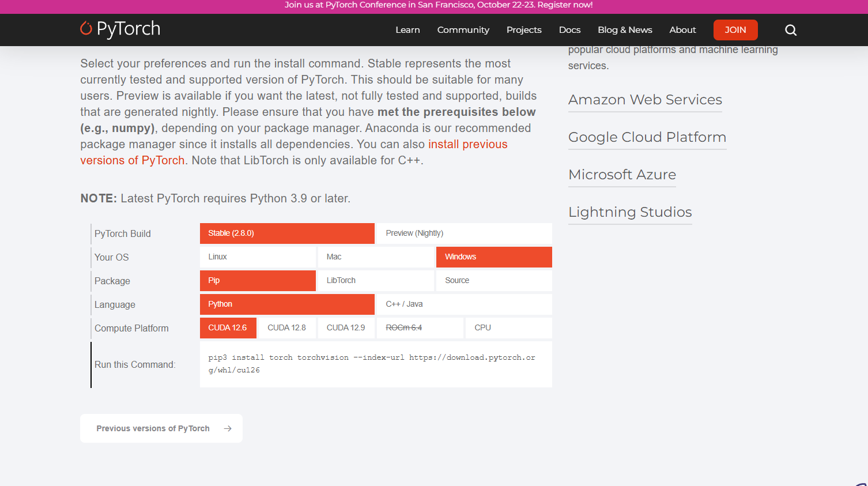The image size is (868, 486).
Task: Click the PyTorch Build row label
Action: [123, 234]
